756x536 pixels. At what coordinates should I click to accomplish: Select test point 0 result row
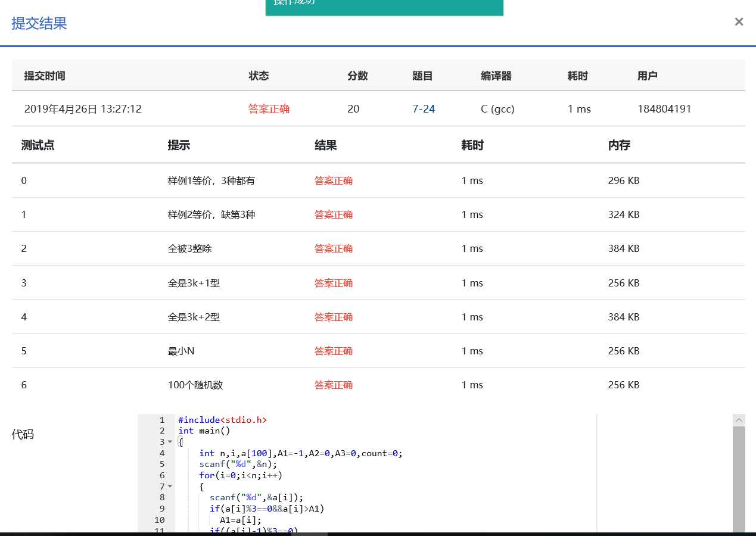click(x=334, y=180)
